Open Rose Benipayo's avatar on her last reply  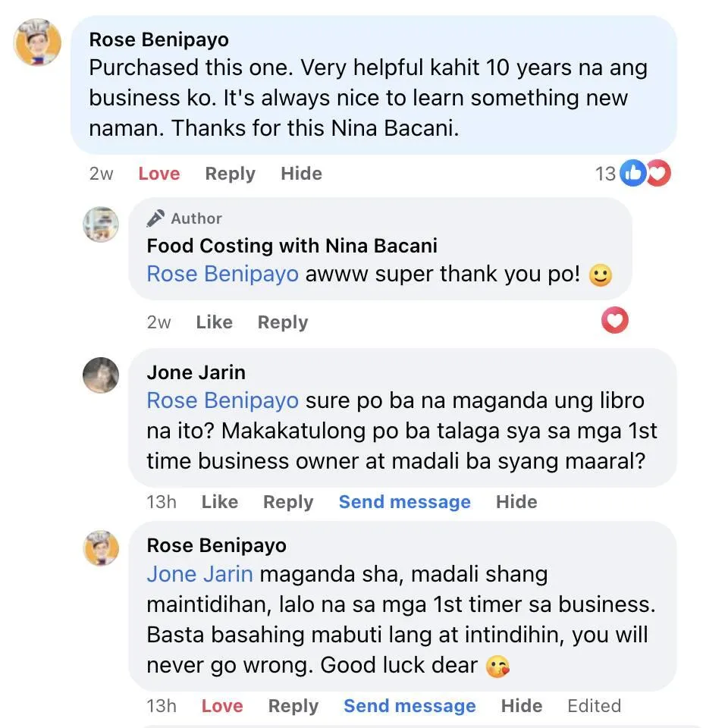(x=101, y=548)
